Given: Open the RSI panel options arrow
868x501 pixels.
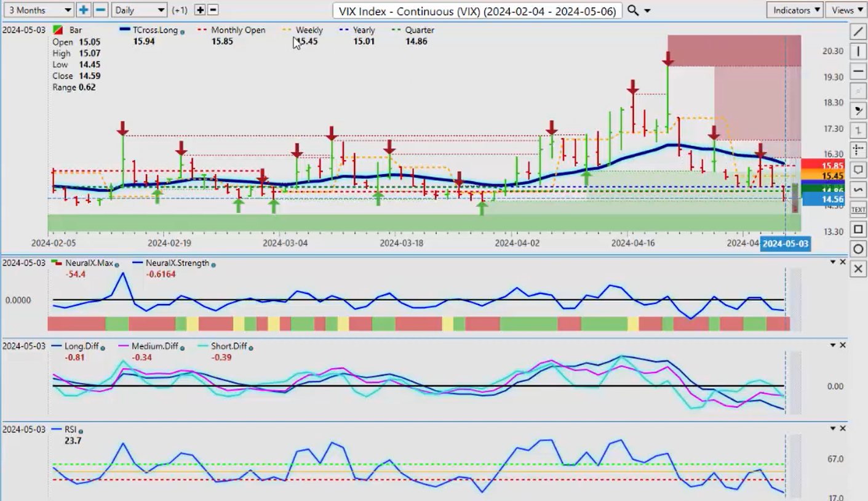Looking at the screenshot, I should tap(833, 428).
